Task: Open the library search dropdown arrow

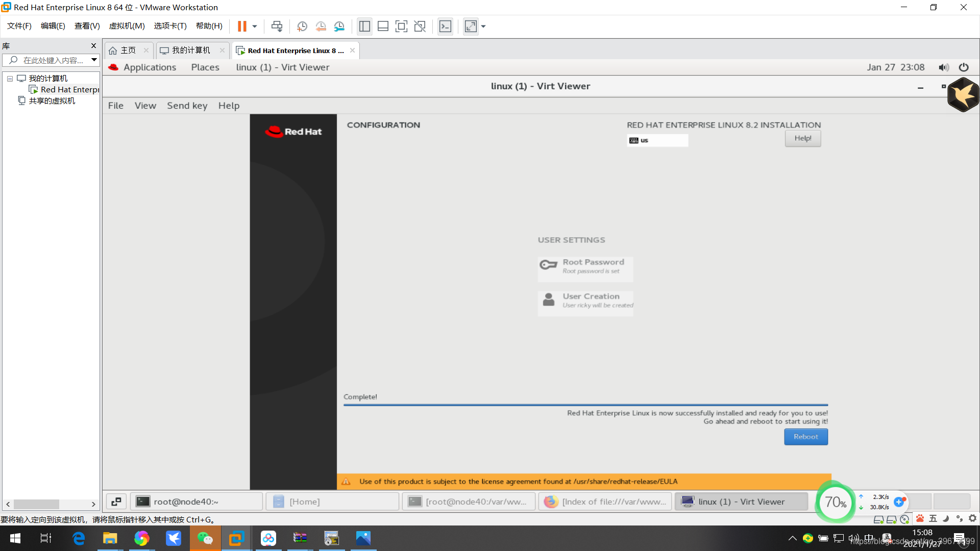Action: coord(94,60)
